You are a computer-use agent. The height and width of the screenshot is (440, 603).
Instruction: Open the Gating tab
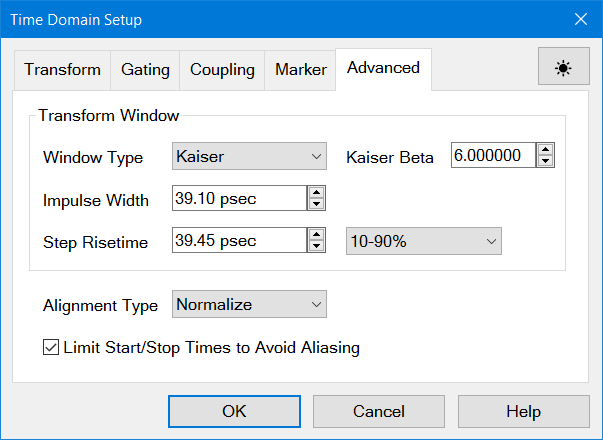click(x=145, y=70)
